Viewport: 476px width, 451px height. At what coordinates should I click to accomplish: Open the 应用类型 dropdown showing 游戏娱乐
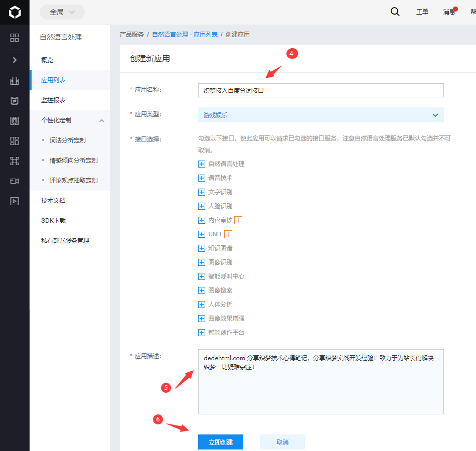click(x=320, y=115)
